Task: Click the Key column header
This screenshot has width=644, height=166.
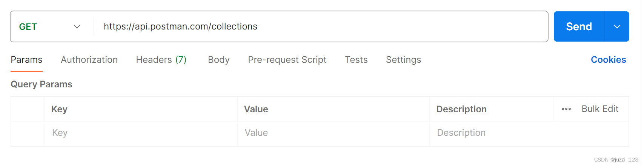Action: (59, 109)
